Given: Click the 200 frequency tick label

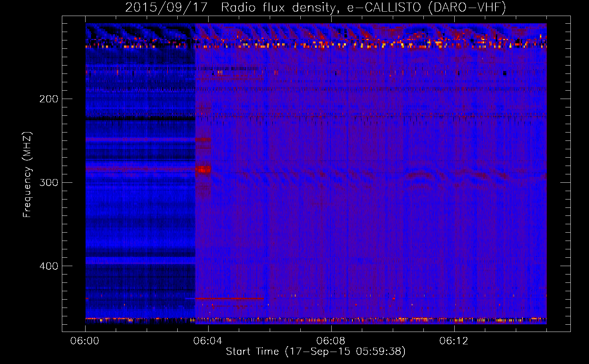Looking at the screenshot, I should coord(49,99).
